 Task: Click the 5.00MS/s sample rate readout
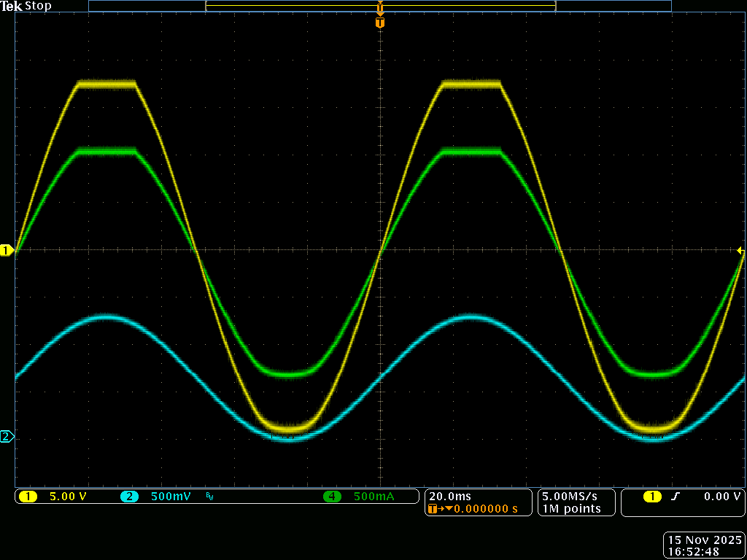[570, 496]
